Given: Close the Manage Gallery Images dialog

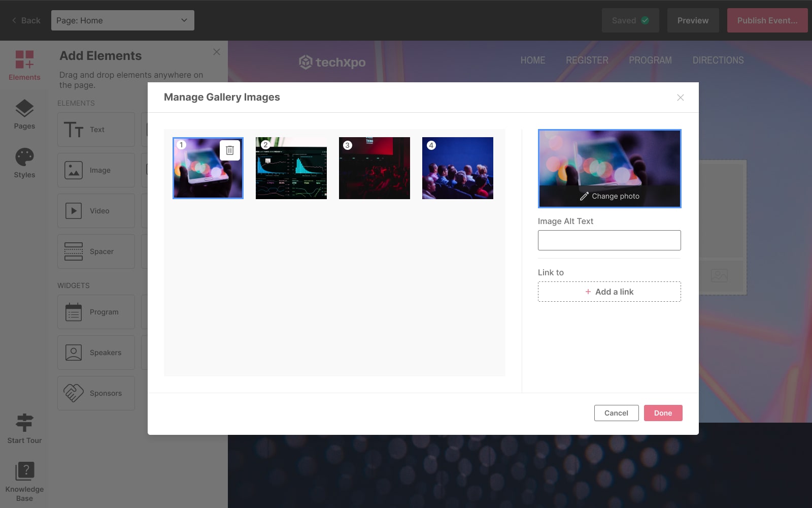Looking at the screenshot, I should point(680,98).
